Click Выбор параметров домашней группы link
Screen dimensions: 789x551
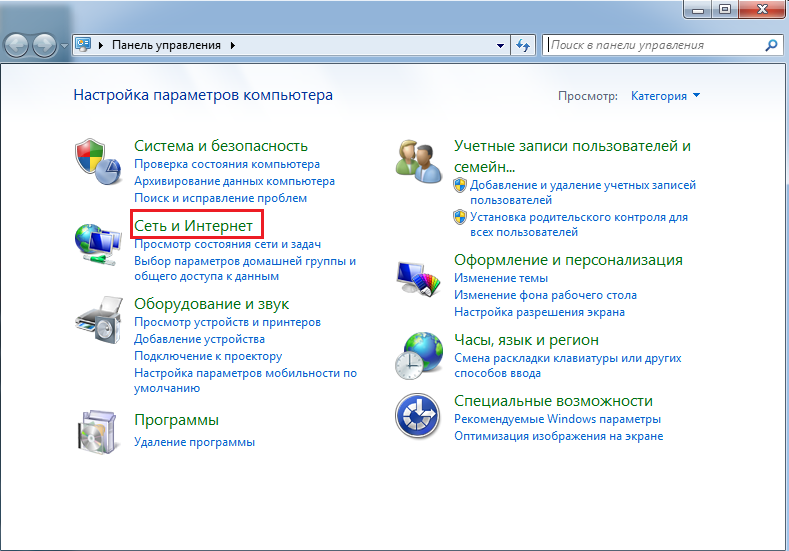pos(245,269)
